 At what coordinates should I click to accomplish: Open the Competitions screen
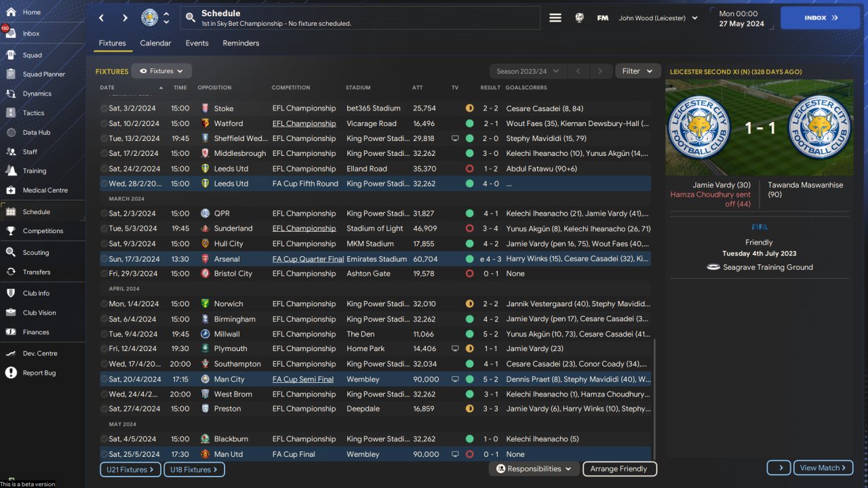point(43,230)
